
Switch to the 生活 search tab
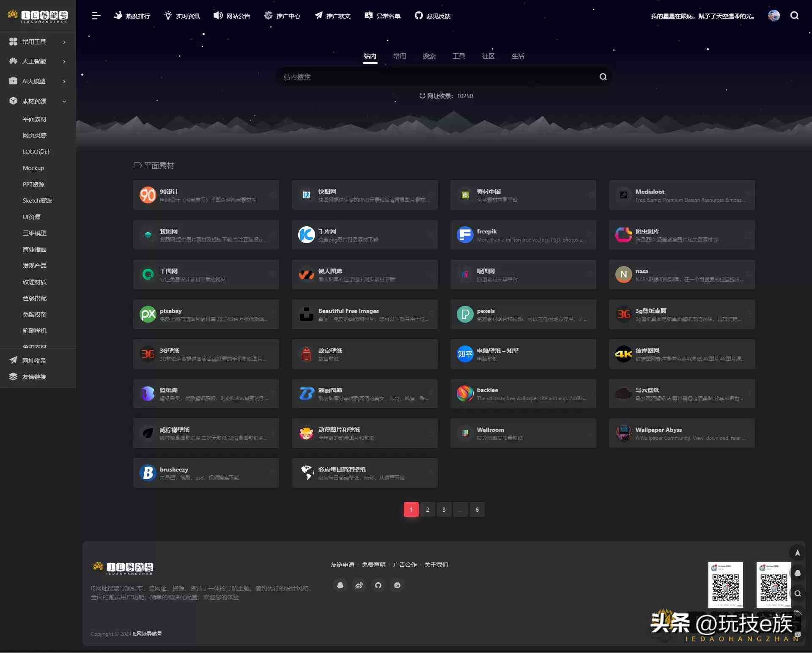pos(518,56)
